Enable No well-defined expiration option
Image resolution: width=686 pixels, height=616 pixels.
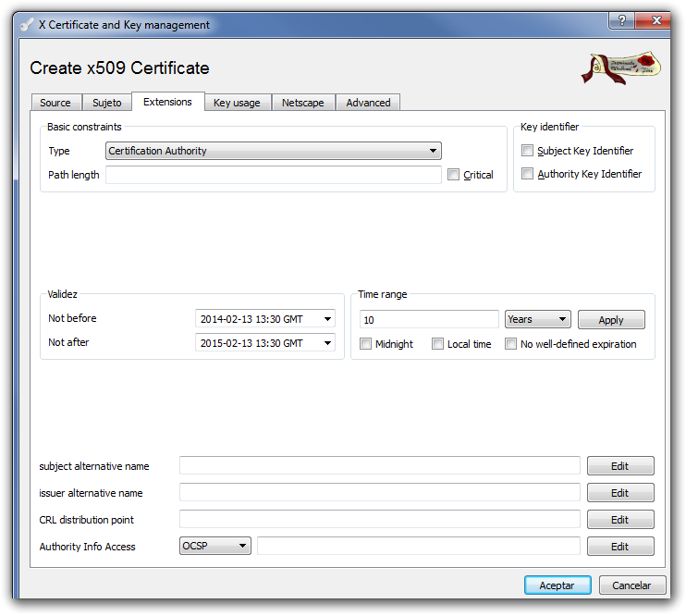pos(510,344)
